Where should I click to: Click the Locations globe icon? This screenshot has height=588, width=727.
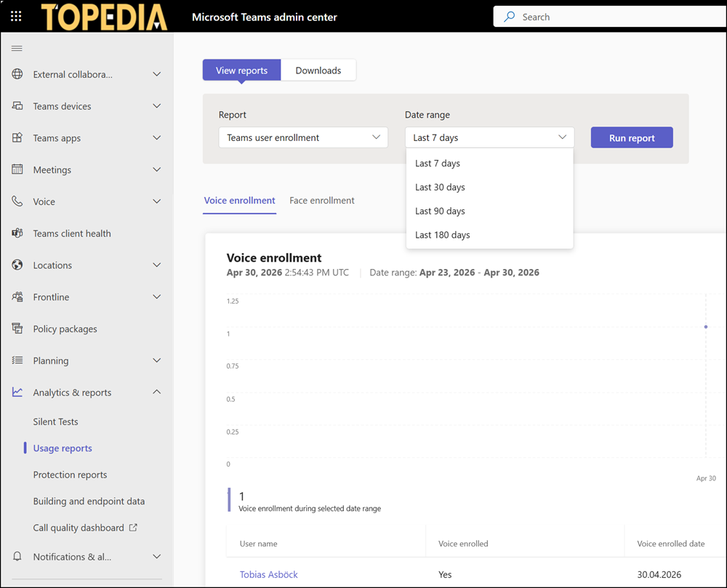pyautogui.click(x=17, y=265)
